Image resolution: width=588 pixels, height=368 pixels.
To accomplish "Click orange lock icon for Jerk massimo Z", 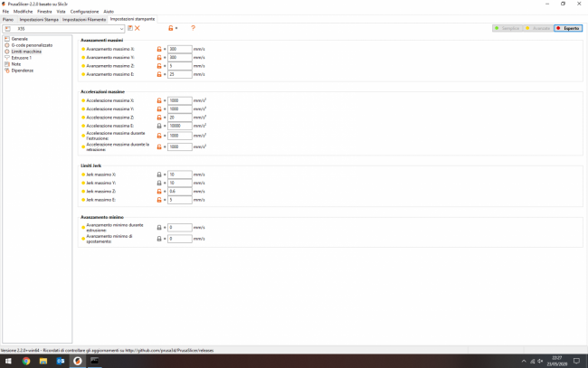I will [x=159, y=192].
